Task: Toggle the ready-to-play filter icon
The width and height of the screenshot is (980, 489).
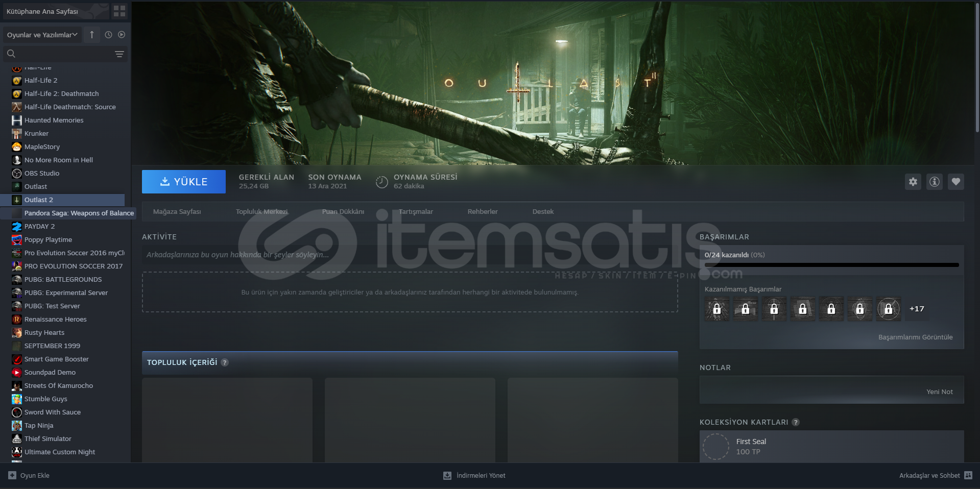Action: click(x=122, y=35)
